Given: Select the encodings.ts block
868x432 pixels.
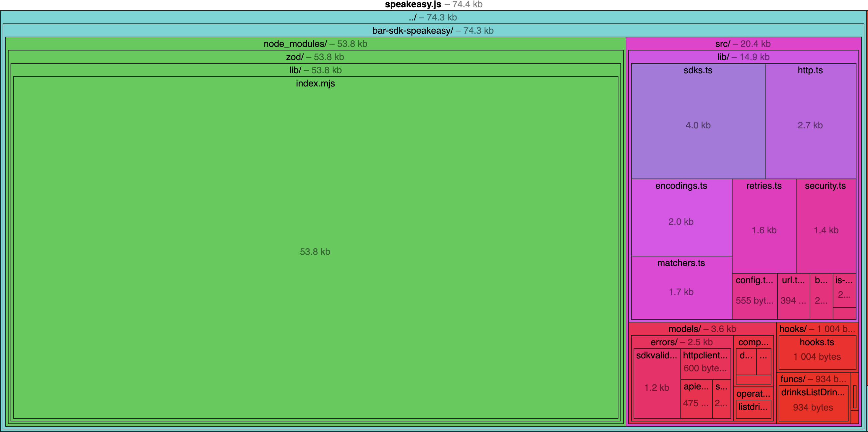Looking at the screenshot, I should coord(681,217).
